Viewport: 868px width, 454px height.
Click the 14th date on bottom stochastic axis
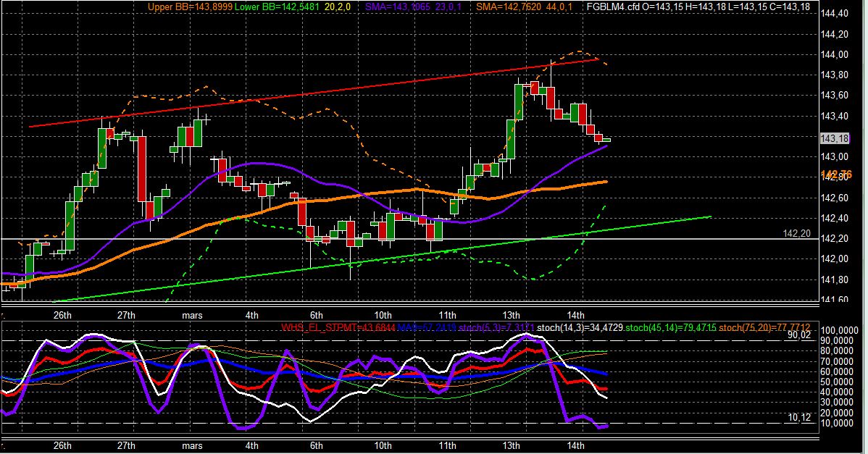click(576, 446)
